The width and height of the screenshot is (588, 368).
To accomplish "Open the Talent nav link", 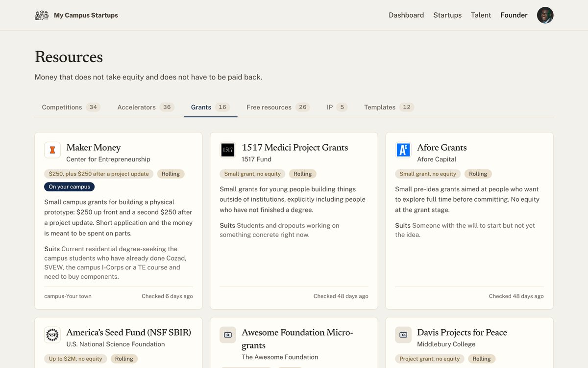I will [x=481, y=15].
